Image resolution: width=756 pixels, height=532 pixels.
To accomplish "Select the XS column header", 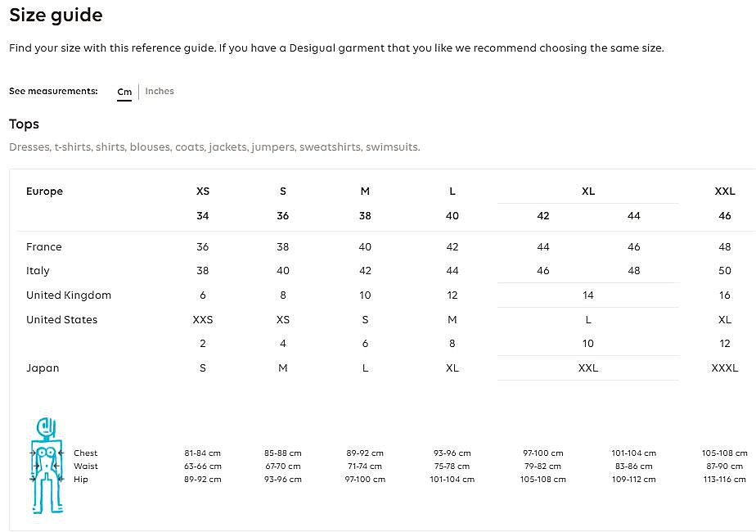I will 203,192.
